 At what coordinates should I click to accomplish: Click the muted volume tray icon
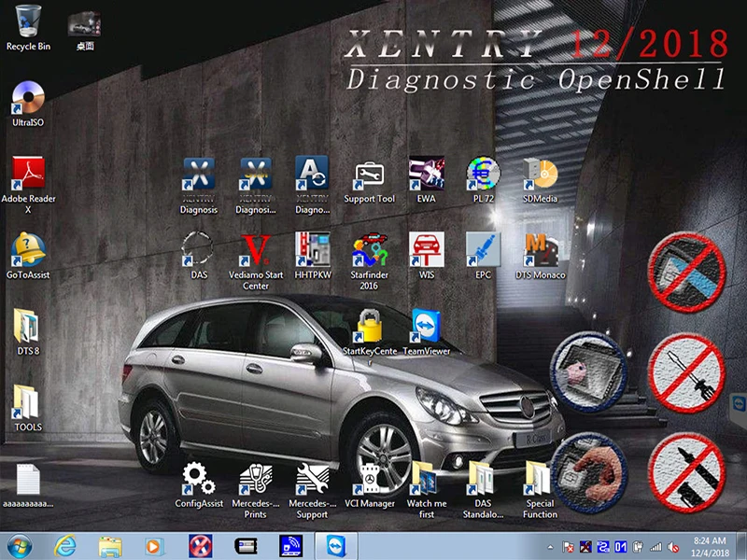(x=673, y=547)
